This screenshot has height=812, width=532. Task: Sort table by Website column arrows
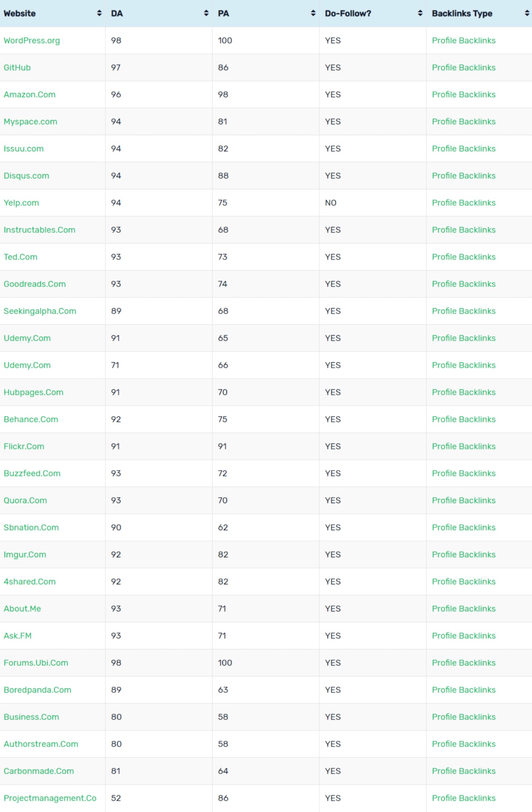point(99,13)
